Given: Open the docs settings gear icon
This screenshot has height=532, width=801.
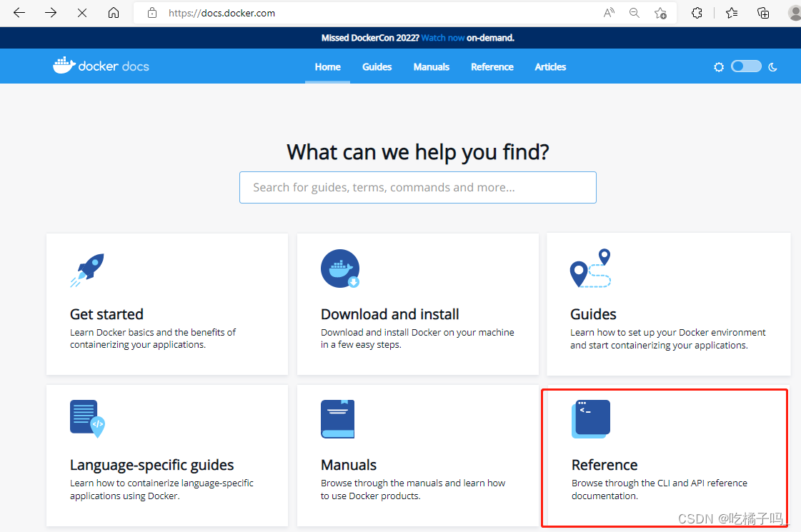Looking at the screenshot, I should coord(719,66).
